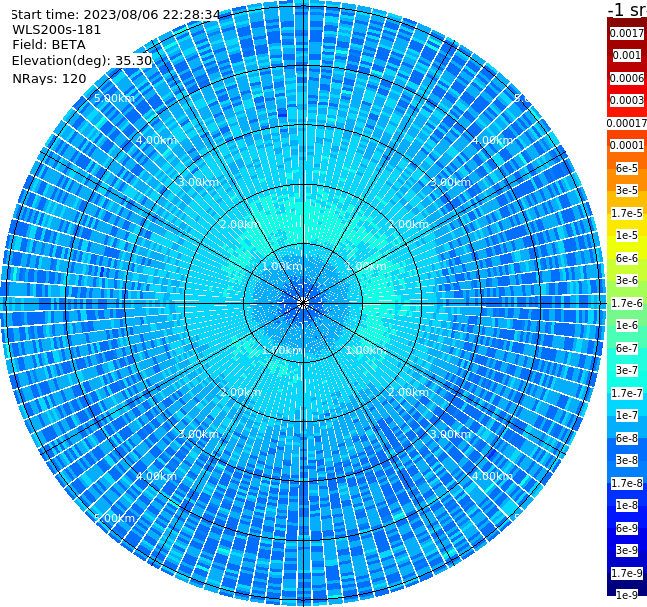Pick the 0.0003 colorbar value
The height and width of the screenshot is (607, 647).
[x=627, y=100]
